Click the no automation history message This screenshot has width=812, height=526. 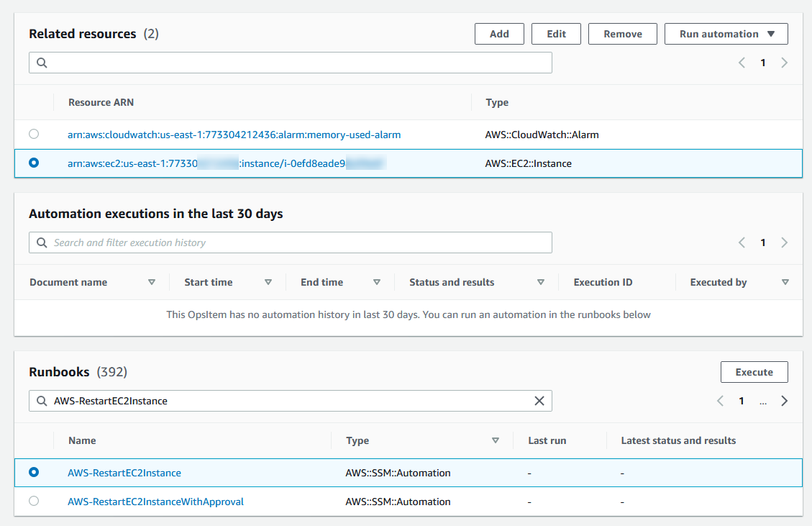pyautogui.click(x=408, y=314)
